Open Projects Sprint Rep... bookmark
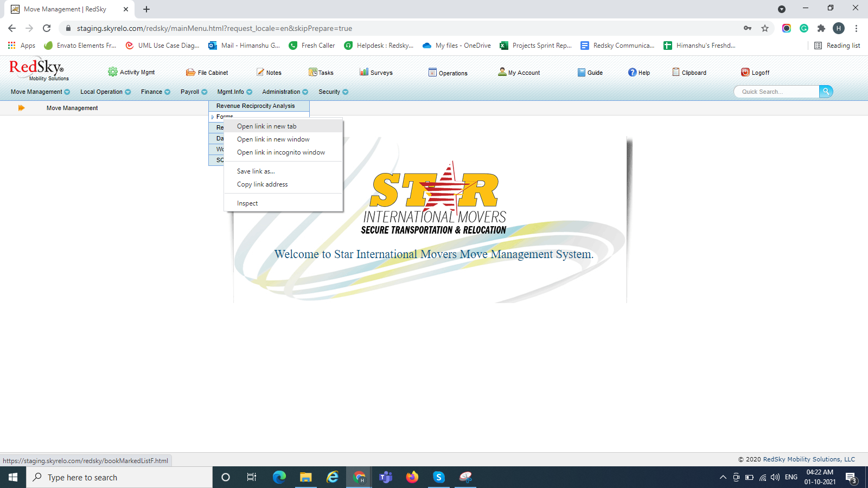 (x=536, y=46)
